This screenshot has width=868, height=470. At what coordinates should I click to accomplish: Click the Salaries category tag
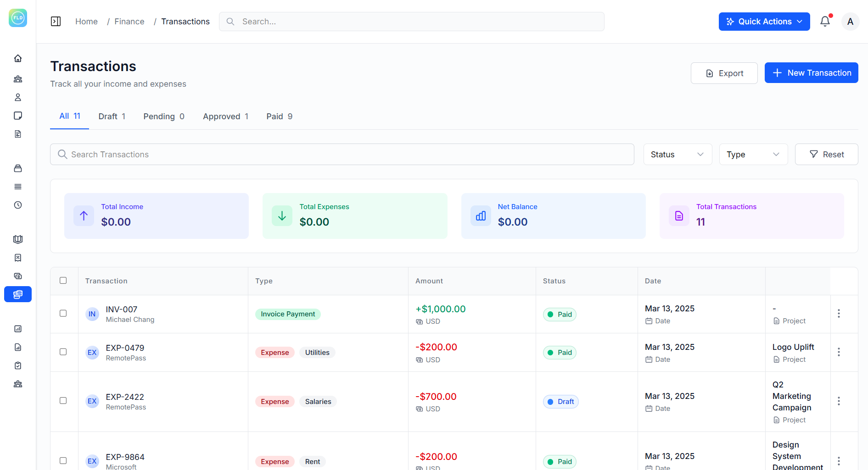[x=318, y=402]
